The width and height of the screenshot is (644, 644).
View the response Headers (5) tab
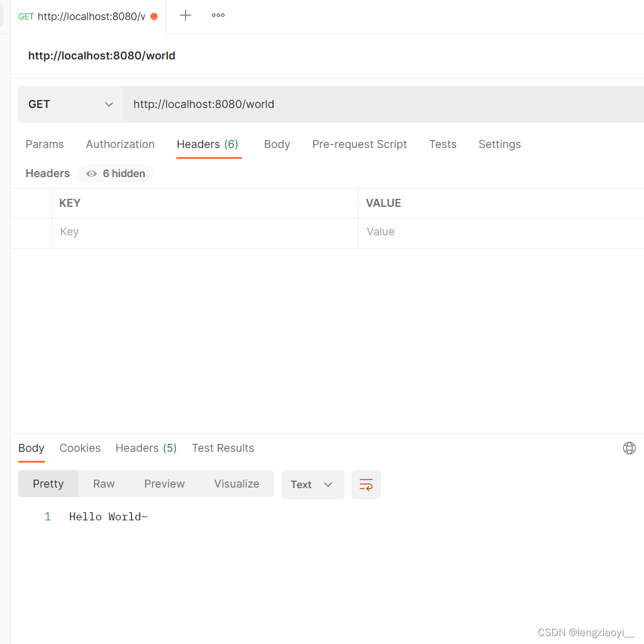click(146, 448)
